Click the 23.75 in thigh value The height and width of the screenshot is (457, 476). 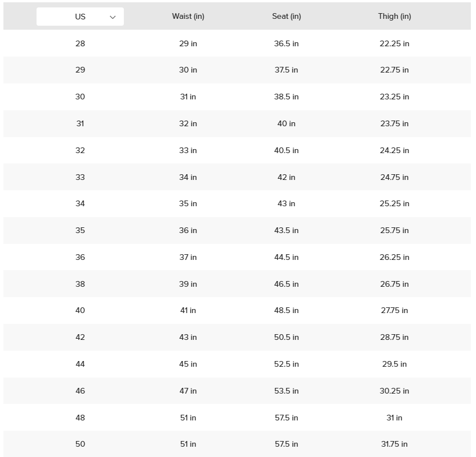point(394,123)
